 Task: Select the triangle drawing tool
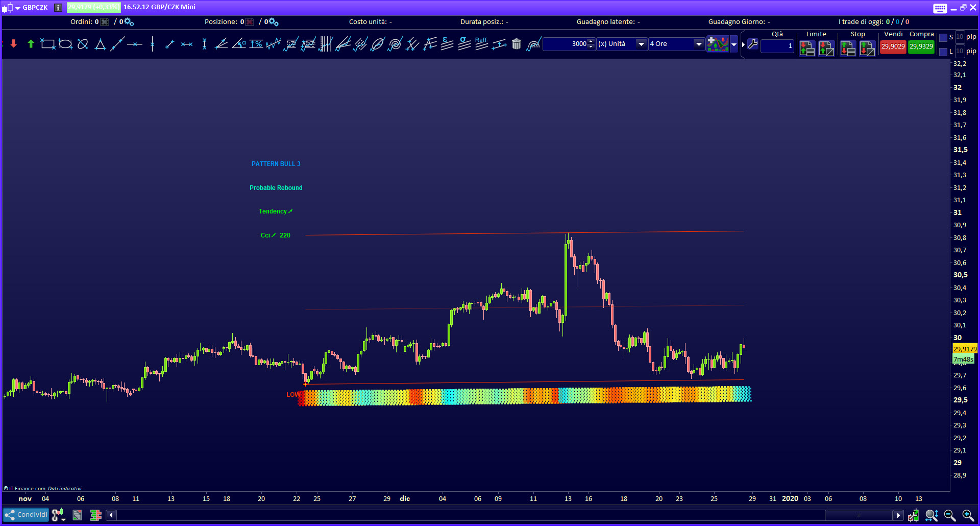pos(100,44)
